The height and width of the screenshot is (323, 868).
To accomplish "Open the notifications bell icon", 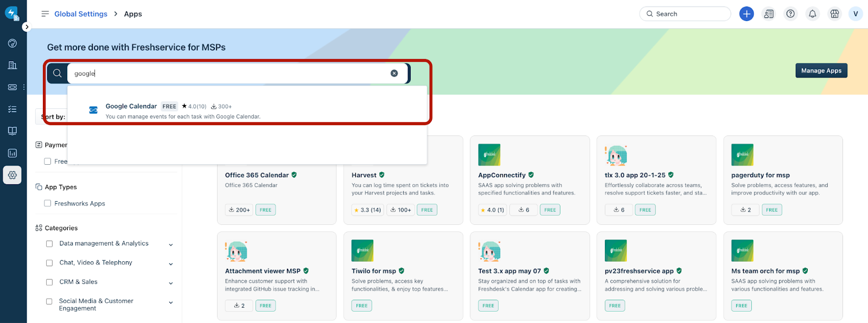I will pos(813,14).
